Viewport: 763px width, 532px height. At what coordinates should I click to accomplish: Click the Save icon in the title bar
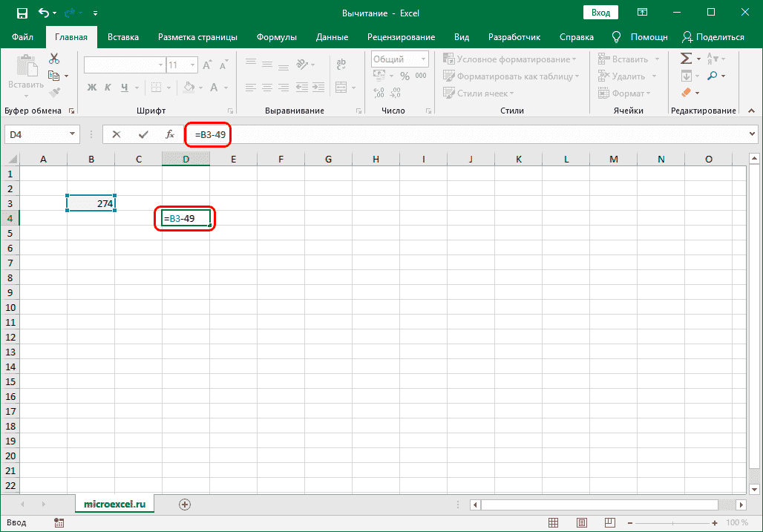[22, 13]
